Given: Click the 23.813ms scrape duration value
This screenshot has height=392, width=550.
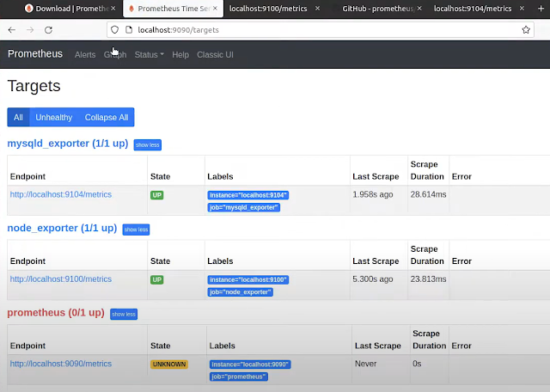Looking at the screenshot, I should pos(428,279).
